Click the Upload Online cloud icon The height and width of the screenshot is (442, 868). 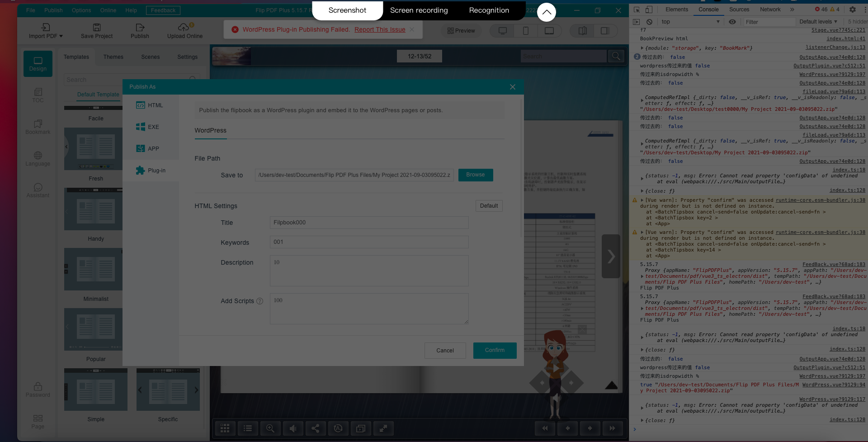184,28
